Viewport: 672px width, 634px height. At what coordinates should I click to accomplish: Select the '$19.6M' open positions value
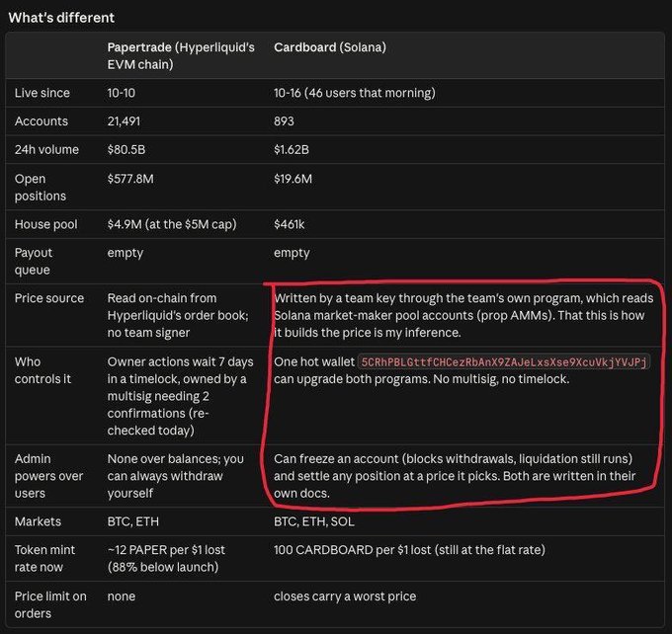click(x=294, y=179)
